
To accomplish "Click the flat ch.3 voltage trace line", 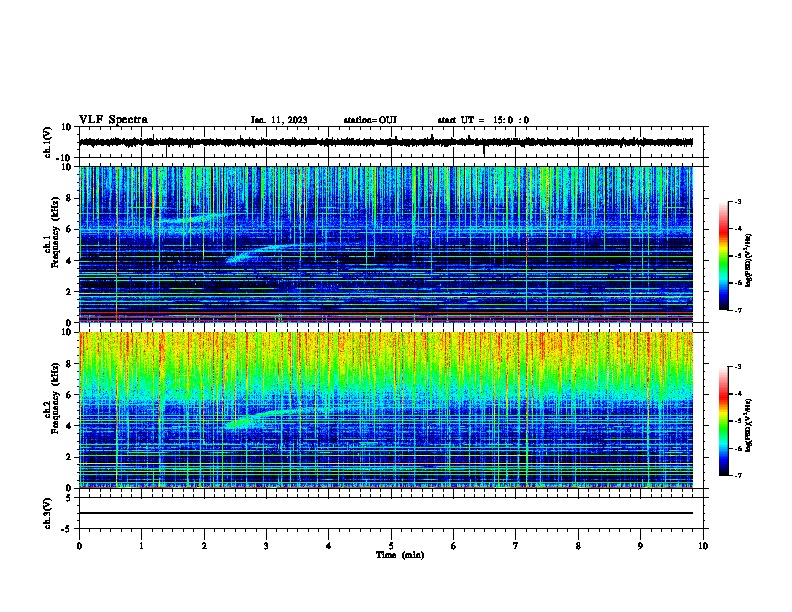I will pos(386,513).
